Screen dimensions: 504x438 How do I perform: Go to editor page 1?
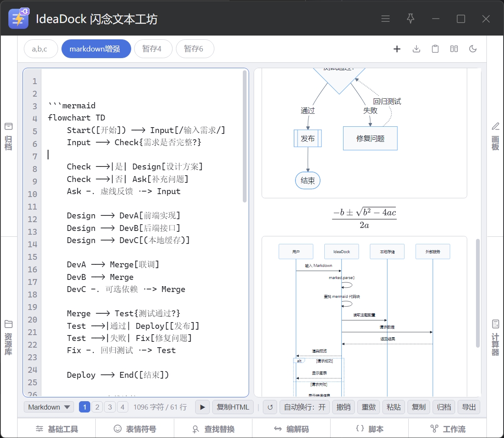point(84,407)
